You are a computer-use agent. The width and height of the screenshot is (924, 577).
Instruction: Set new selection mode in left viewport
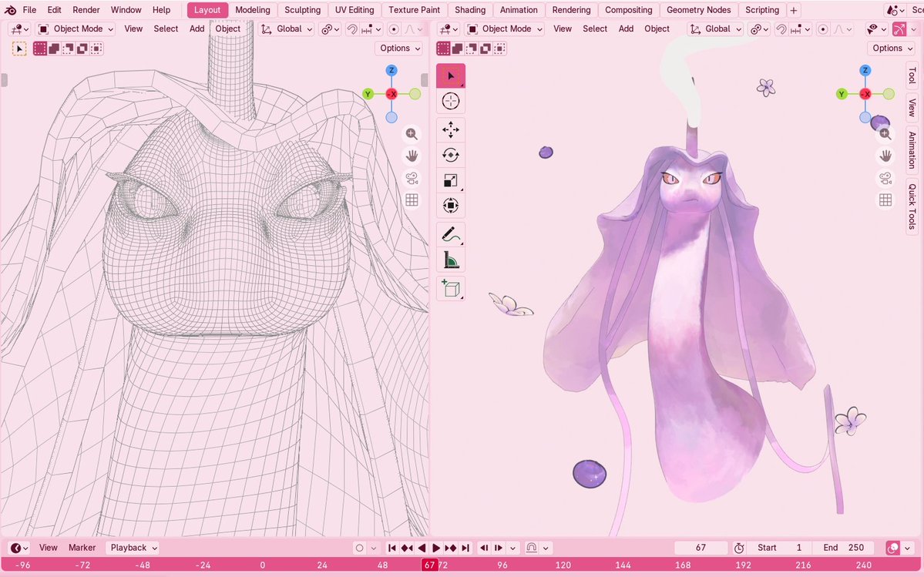point(39,49)
